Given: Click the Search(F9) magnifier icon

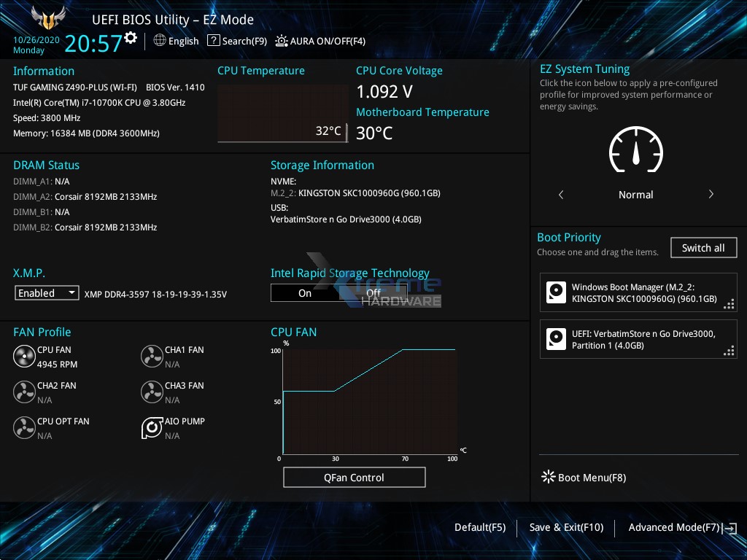Looking at the screenshot, I should click(213, 41).
